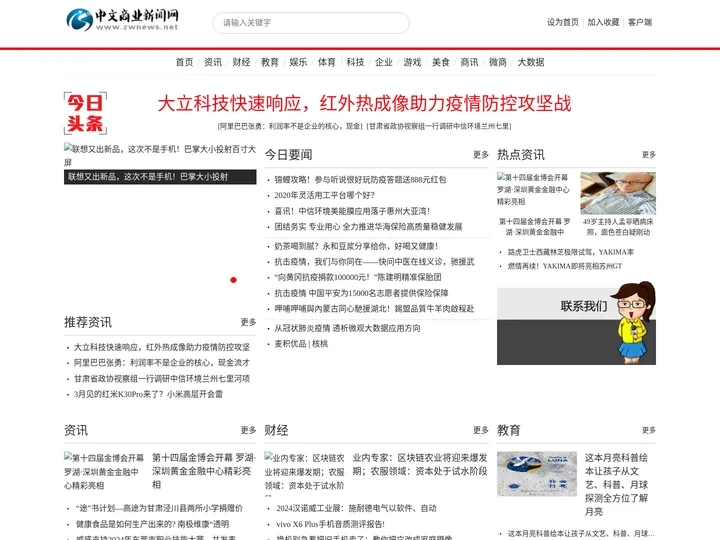Open the 财经 navigation item
Screen dimensions: 720x540
(x=242, y=62)
